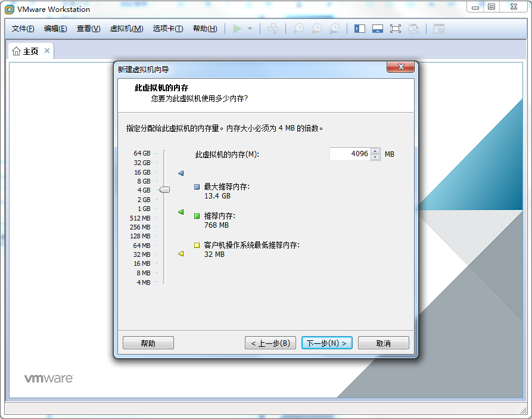Click the green Power On play icon
532x419 pixels.
[238, 29]
